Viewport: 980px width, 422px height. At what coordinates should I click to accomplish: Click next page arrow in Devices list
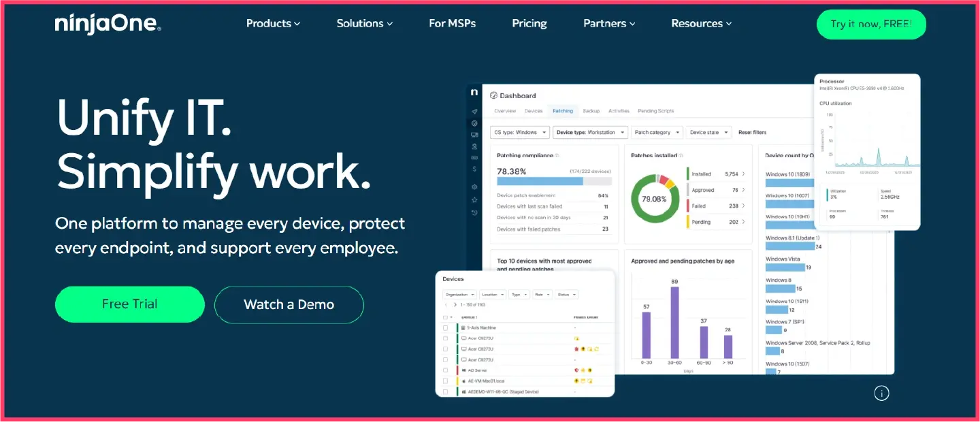tap(455, 305)
